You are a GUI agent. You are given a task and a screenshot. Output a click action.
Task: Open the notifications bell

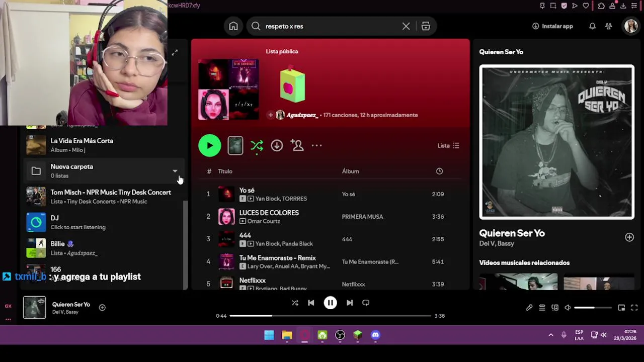tap(592, 26)
